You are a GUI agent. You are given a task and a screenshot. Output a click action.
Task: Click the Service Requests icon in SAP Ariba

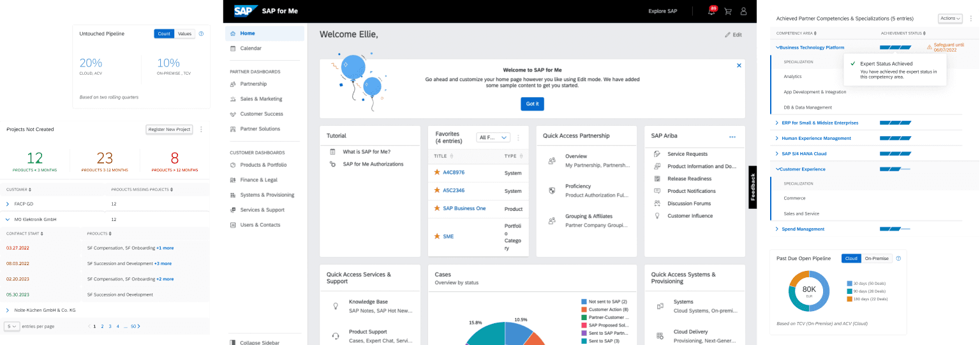coord(657,154)
